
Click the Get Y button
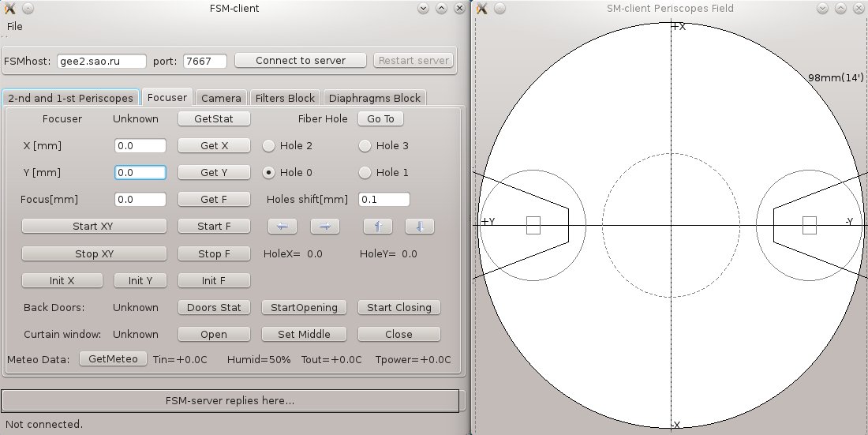[x=214, y=172]
